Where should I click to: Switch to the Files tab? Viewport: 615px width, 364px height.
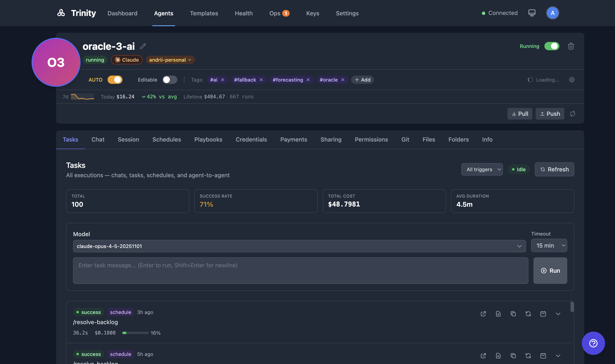click(x=429, y=139)
